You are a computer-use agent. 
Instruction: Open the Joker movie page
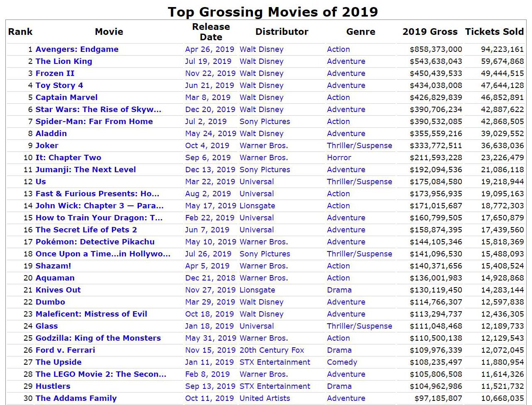point(47,145)
